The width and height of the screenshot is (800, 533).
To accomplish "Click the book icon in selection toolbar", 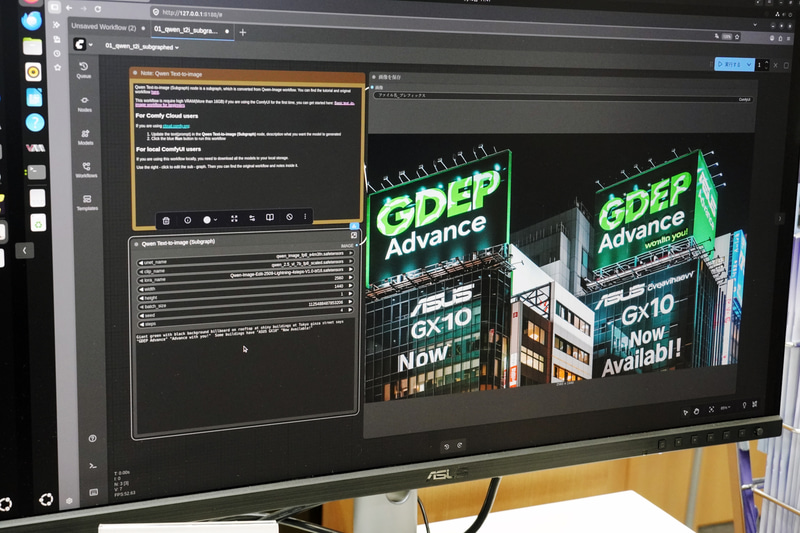I will pyautogui.click(x=270, y=217).
